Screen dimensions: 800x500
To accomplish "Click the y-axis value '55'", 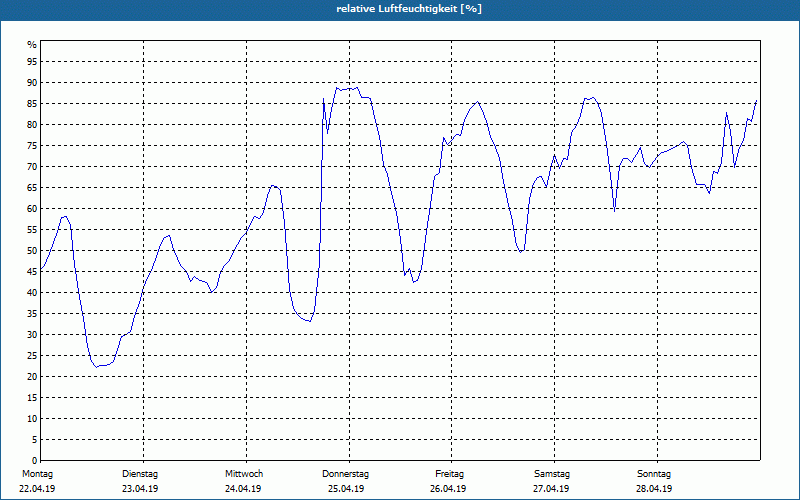I will click(x=32, y=230).
